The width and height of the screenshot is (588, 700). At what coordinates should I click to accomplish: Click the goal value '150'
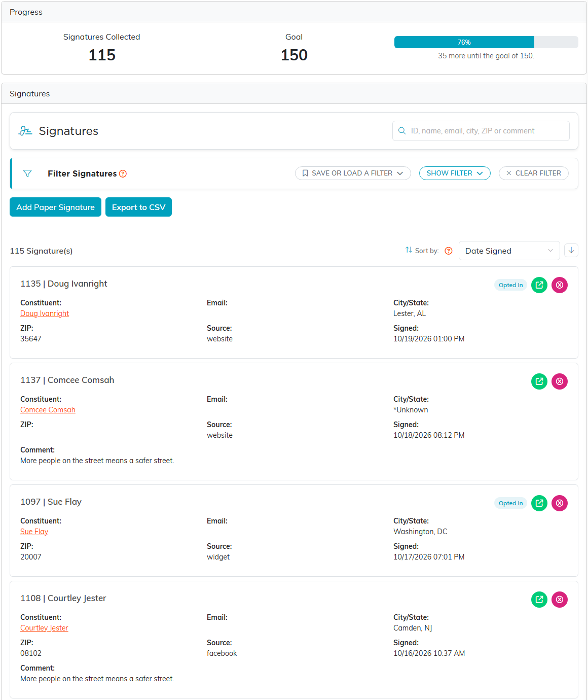[294, 55]
